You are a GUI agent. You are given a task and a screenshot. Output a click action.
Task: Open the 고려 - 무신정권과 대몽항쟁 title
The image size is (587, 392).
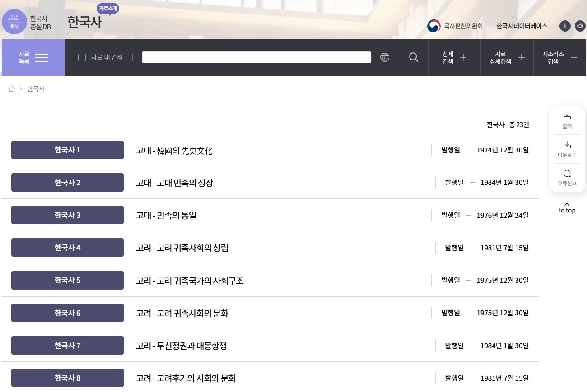[181, 346]
